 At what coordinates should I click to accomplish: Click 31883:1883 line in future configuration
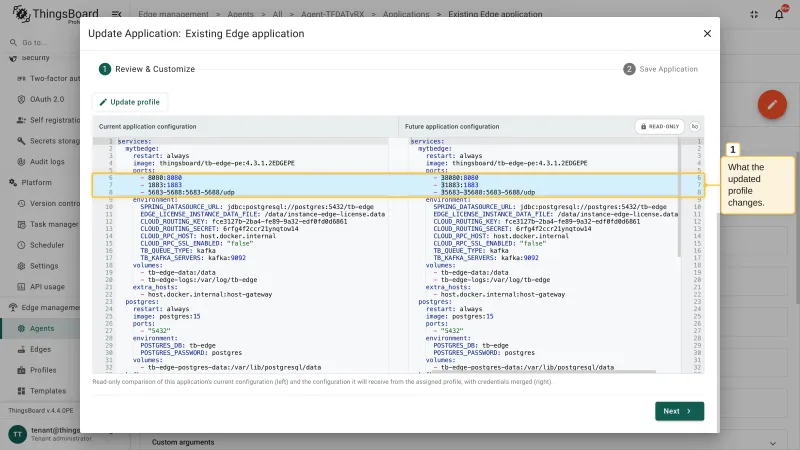pyautogui.click(x=459, y=185)
